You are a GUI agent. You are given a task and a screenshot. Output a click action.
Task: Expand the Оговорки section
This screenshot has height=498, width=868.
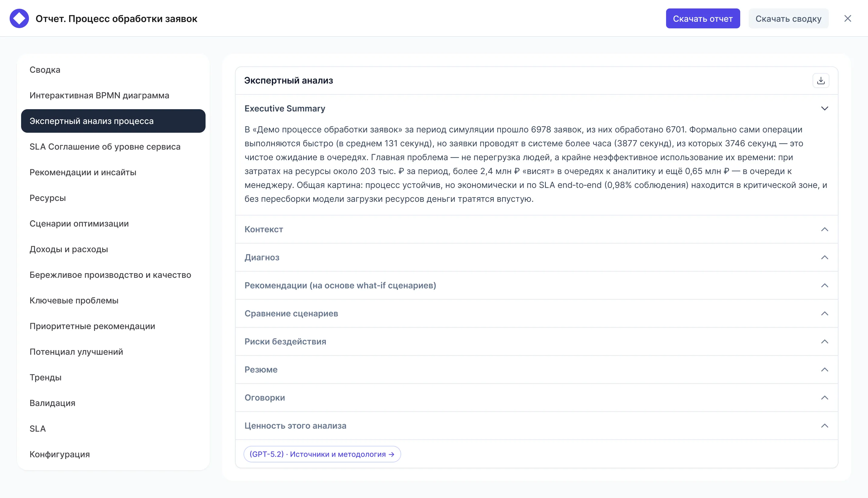coord(824,398)
